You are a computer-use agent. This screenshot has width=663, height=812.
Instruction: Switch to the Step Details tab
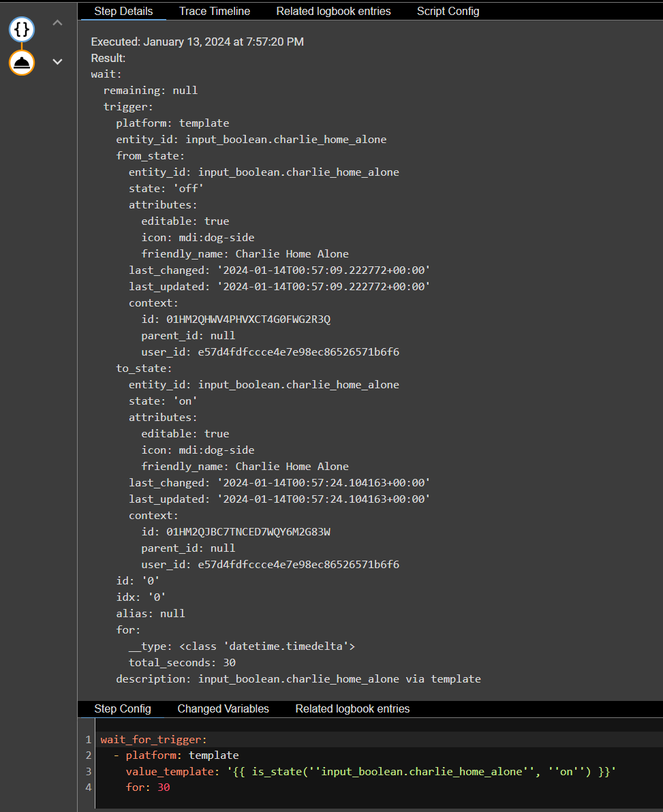tap(123, 11)
